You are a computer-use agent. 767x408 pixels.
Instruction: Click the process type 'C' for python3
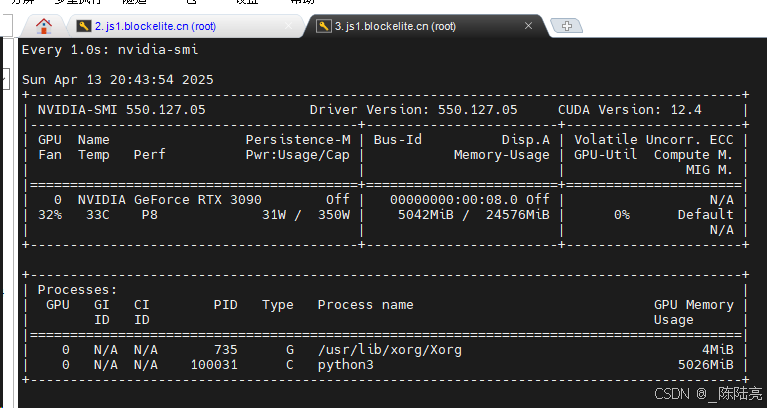(290, 365)
